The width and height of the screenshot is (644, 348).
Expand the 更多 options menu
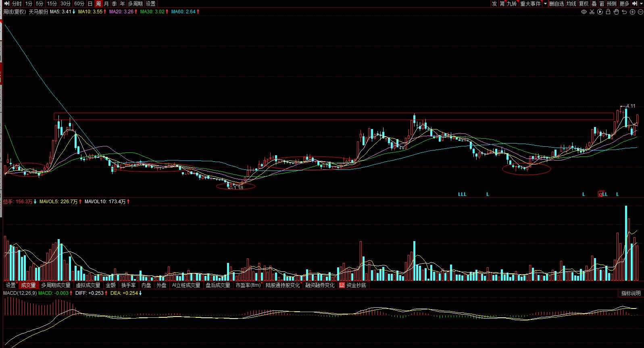click(624, 4)
